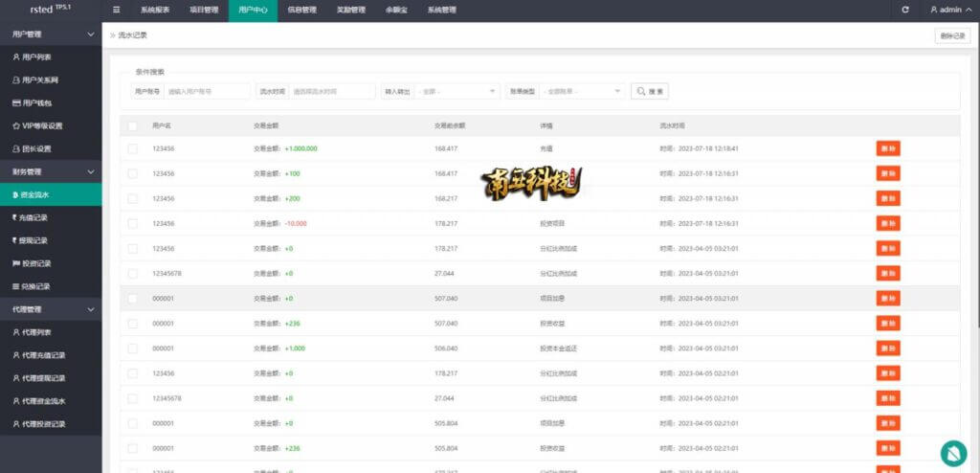This screenshot has width=980, height=473.
Task: Toggle the hamburger sidebar collapse icon
Action: (x=117, y=10)
